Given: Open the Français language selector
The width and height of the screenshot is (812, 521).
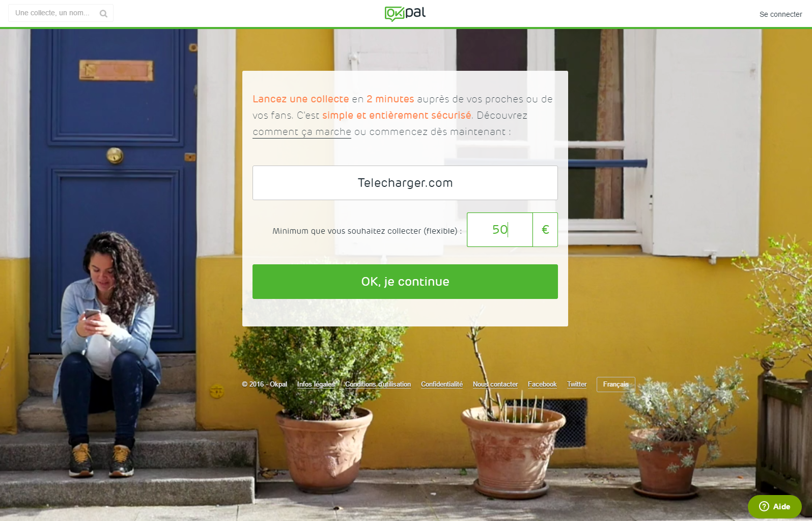Looking at the screenshot, I should (x=616, y=385).
